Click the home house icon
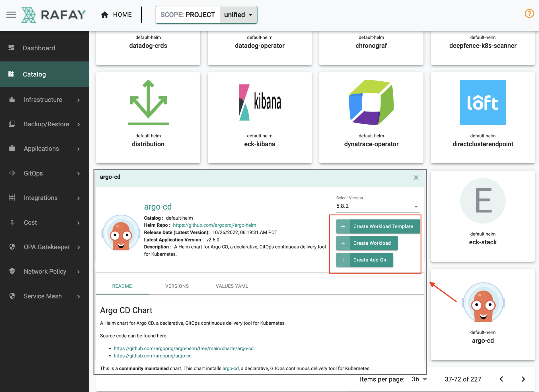Screen dimensions: 539x392 105,15
